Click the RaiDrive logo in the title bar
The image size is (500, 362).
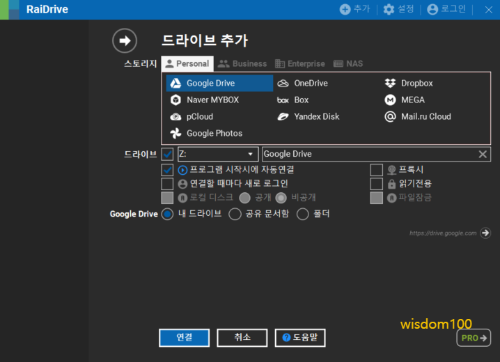[x=9, y=10]
